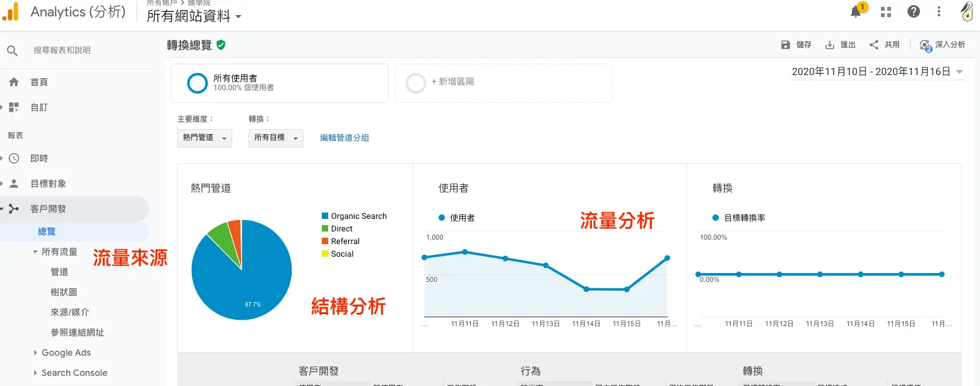Viewport: 980px width, 386px height.
Task: Click the Social legend yellow swatch
Action: [x=325, y=254]
